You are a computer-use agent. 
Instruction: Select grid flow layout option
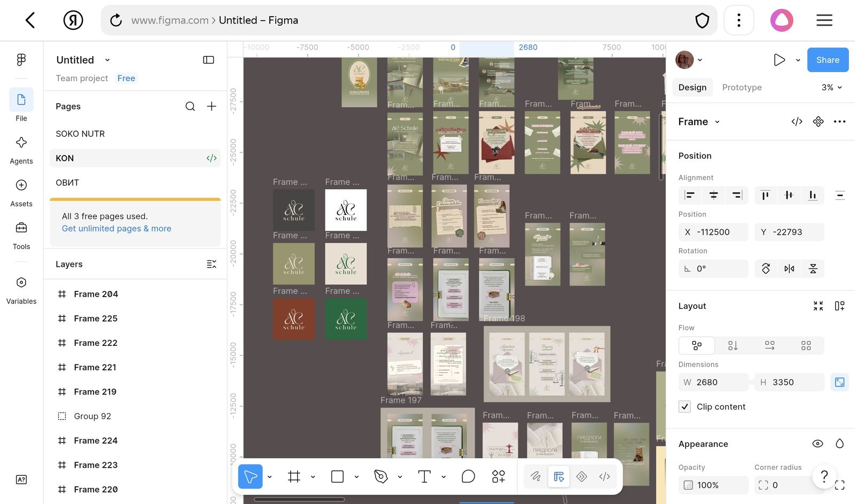[x=806, y=345]
